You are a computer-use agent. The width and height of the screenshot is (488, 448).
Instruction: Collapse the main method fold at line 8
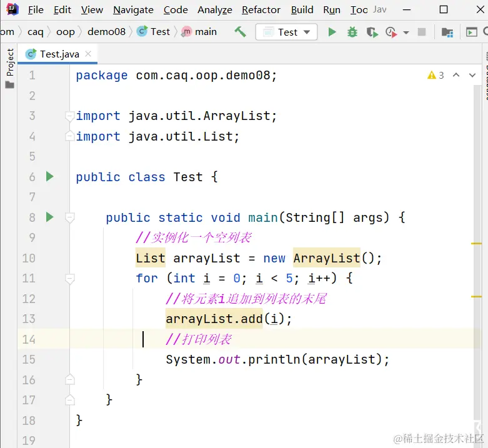70,217
